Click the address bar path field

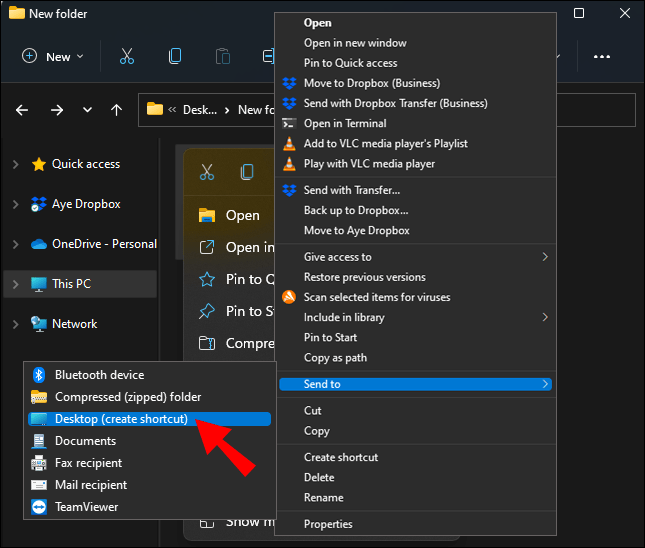click(x=210, y=110)
